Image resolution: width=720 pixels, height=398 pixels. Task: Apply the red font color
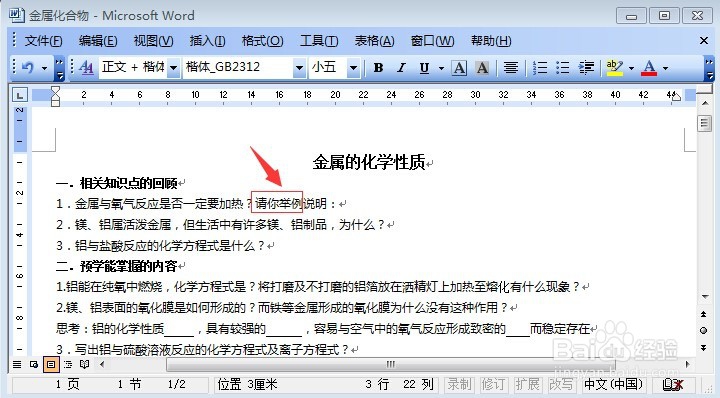649,68
